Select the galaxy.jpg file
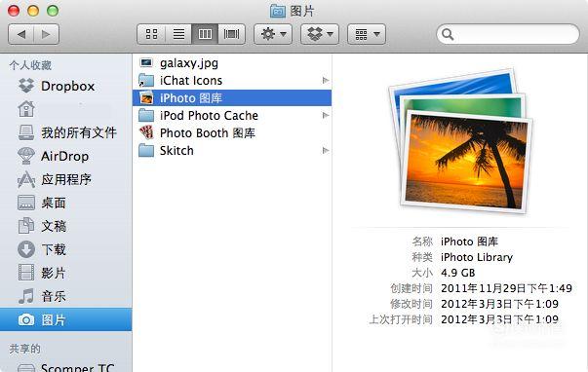 tap(232, 63)
